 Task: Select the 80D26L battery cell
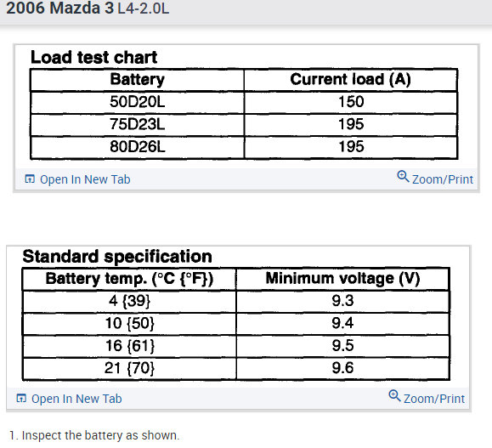click(137, 146)
